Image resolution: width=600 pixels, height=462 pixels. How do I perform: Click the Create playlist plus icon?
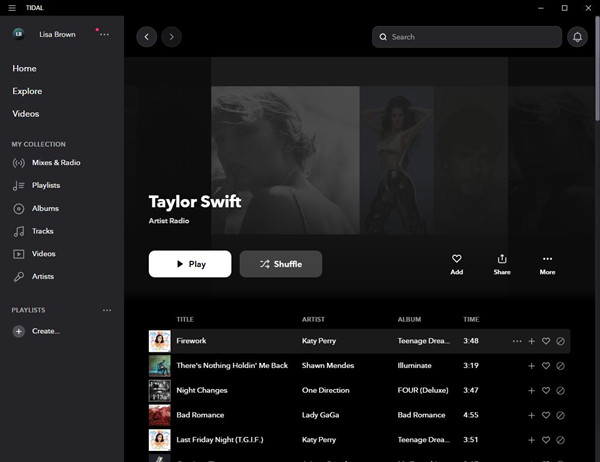(18, 331)
